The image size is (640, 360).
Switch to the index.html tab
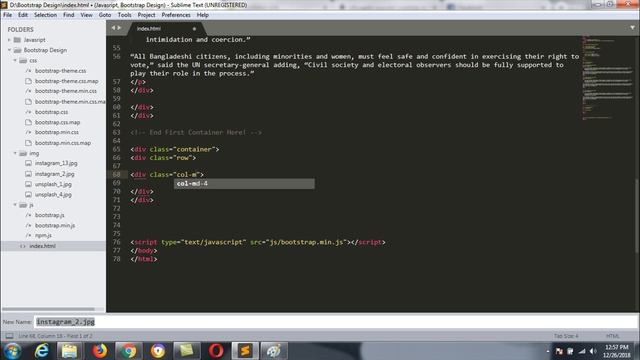point(149,29)
